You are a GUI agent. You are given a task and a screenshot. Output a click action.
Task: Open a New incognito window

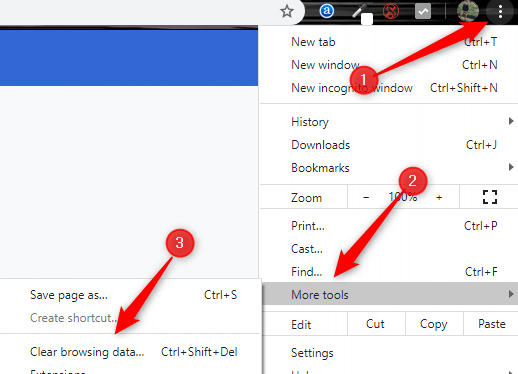389,88
